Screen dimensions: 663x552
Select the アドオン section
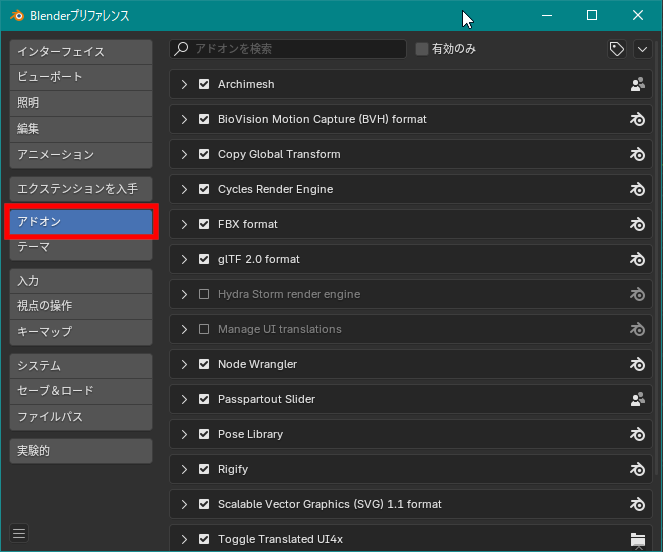pos(81,222)
